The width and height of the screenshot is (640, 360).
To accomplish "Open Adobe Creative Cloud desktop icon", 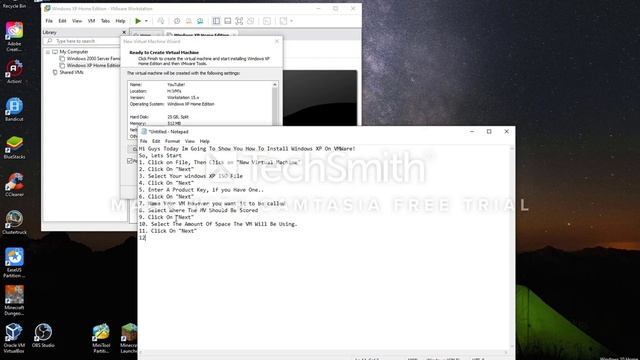I will 14,37.
